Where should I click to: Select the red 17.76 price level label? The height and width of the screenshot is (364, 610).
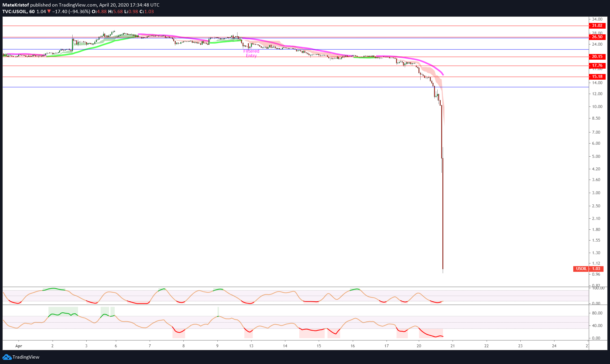point(597,66)
